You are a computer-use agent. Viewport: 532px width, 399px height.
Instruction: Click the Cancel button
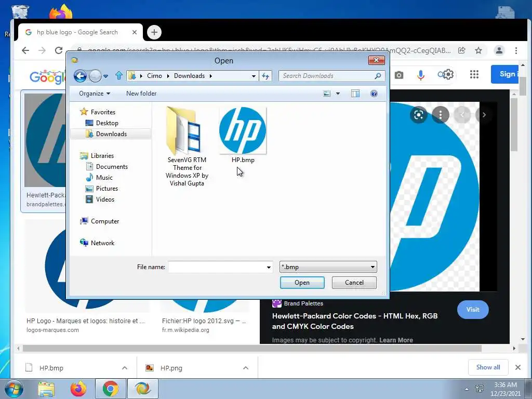pyautogui.click(x=354, y=283)
